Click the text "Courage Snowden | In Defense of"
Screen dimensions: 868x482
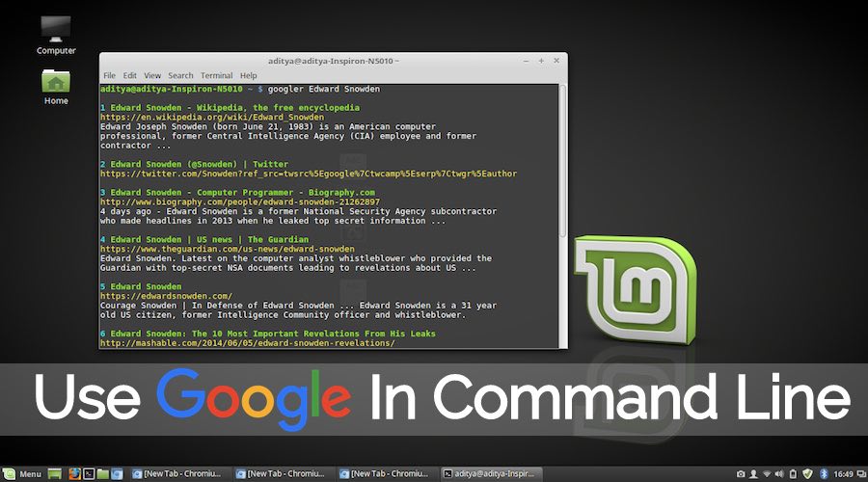pyautogui.click(x=180, y=306)
